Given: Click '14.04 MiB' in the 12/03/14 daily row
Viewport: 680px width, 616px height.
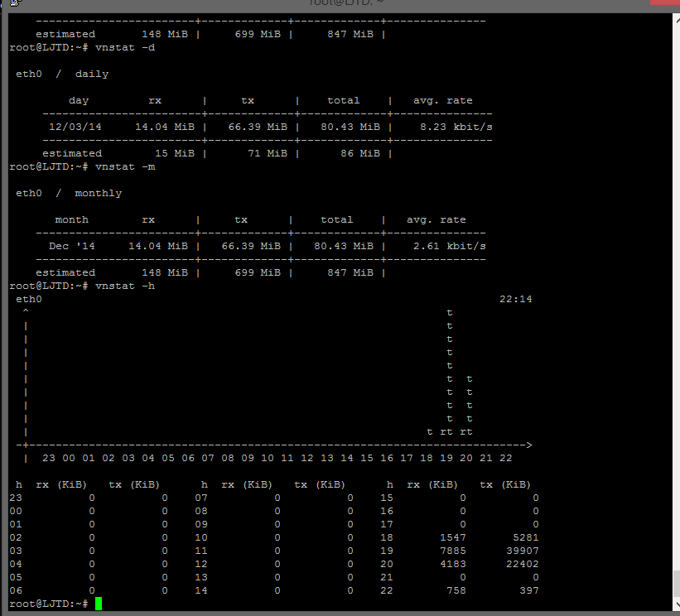Looking at the screenshot, I should 165,127.
